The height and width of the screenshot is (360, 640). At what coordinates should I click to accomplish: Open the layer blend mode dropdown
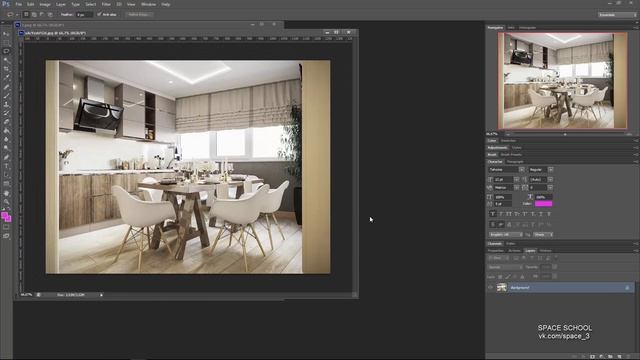[505, 267]
